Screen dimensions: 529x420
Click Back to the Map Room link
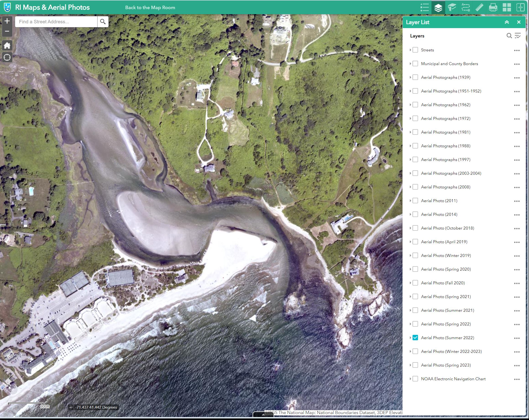(x=150, y=7)
